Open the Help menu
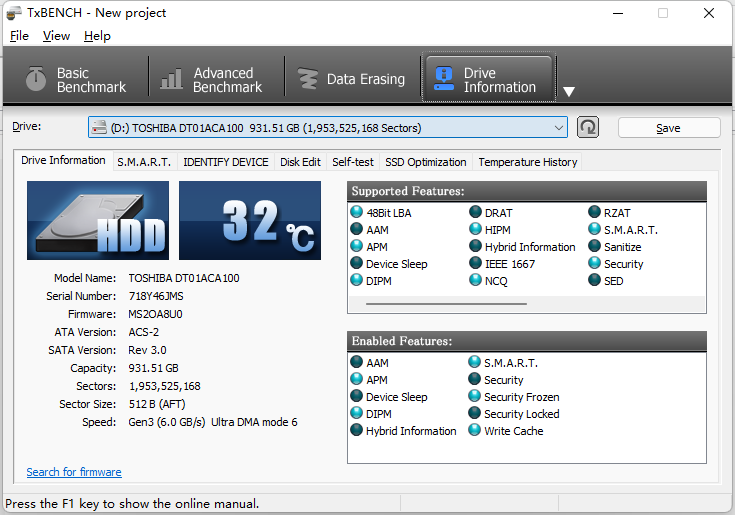The width and height of the screenshot is (735, 515). tap(97, 36)
